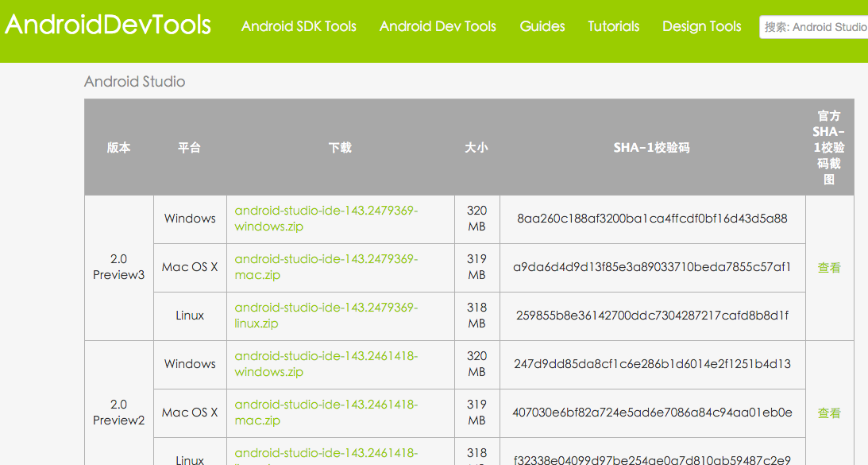Open the Android SDK Tools menu
This screenshot has height=465, width=868.
299,26
